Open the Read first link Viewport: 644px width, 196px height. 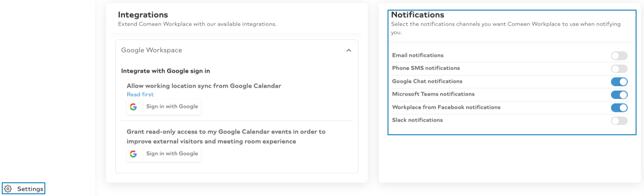coord(140,95)
